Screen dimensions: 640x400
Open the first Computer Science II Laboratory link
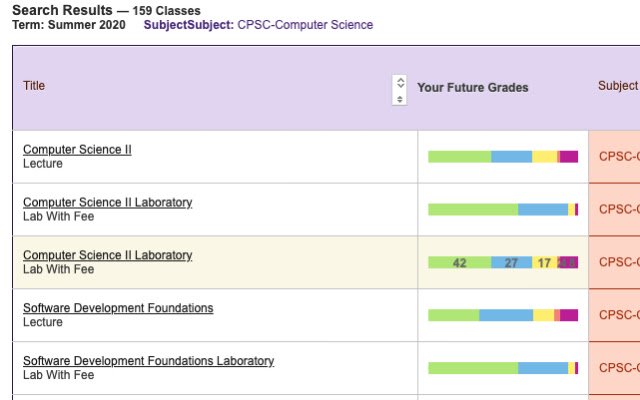107,202
